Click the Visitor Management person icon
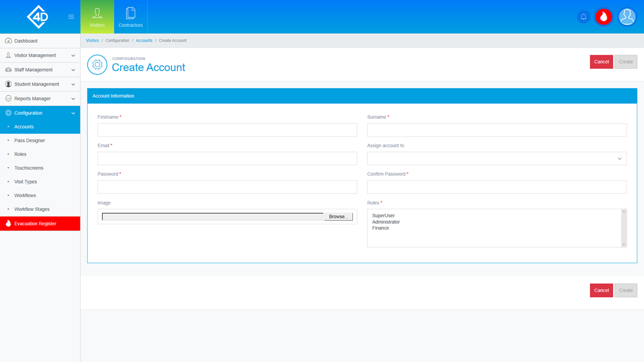 (8, 55)
